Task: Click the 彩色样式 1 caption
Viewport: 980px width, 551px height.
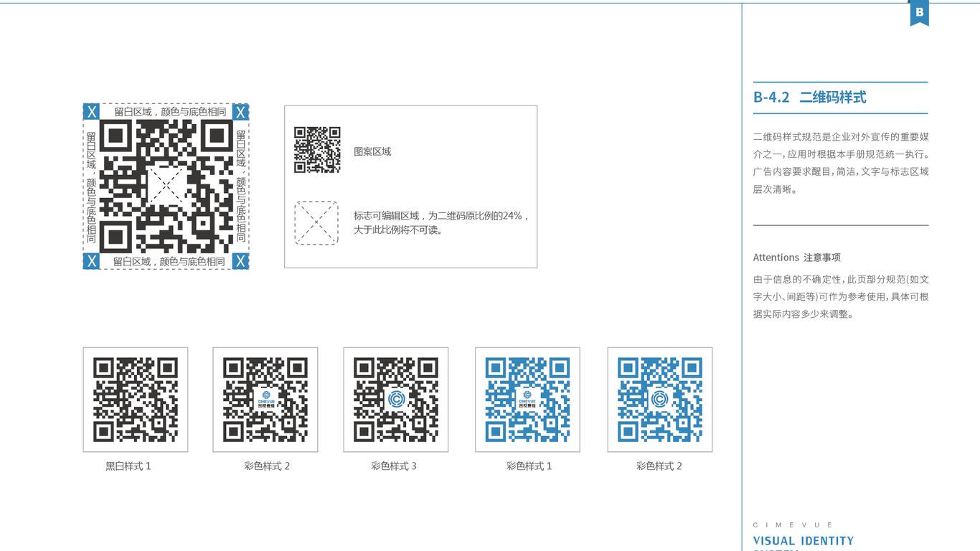Action: (x=529, y=466)
